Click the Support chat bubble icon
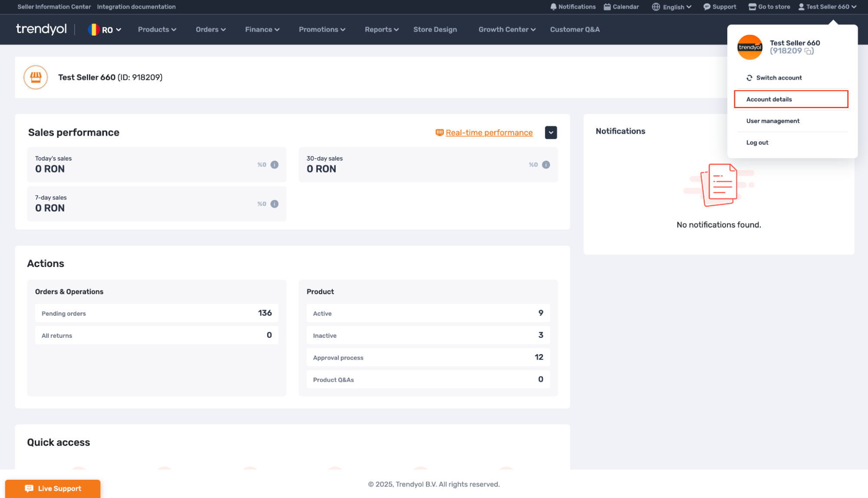The width and height of the screenshot is (868, 498). pyautogui.click(x=706, y=7)
